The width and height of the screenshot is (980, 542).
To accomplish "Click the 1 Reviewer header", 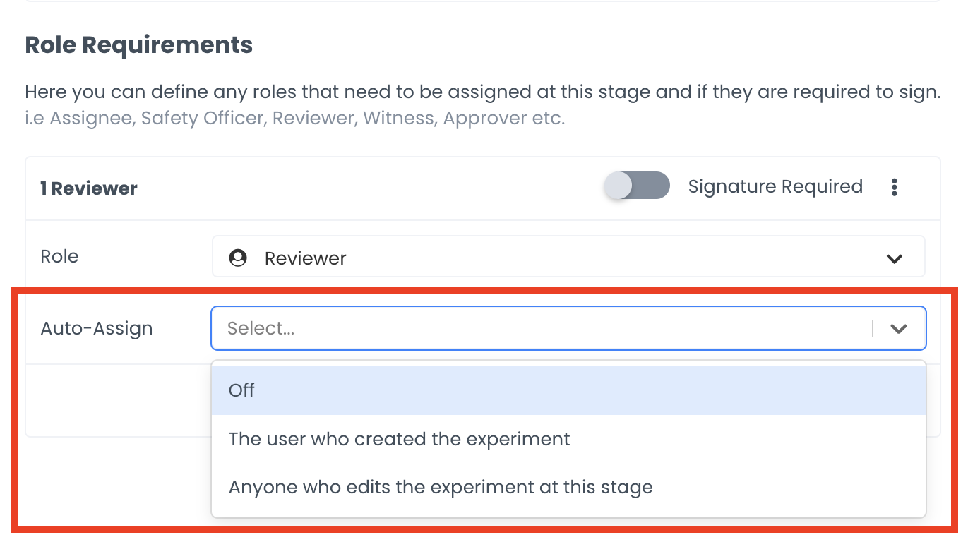I will (89, 188).
